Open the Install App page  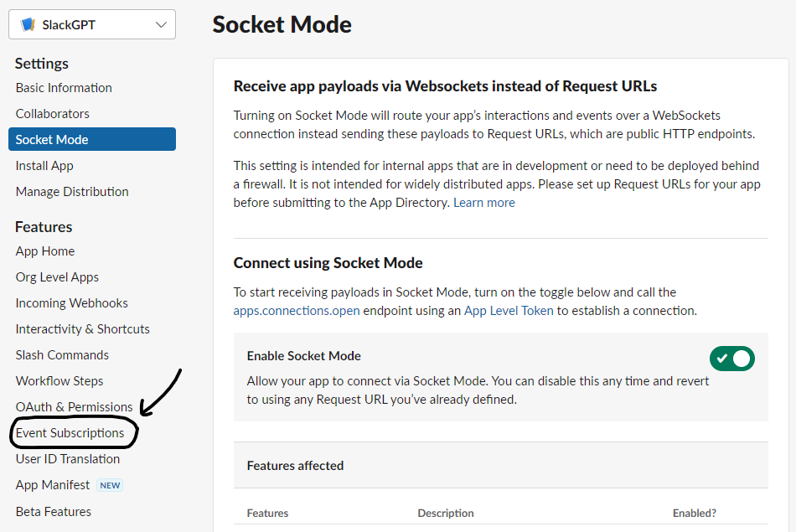[44, 166]
